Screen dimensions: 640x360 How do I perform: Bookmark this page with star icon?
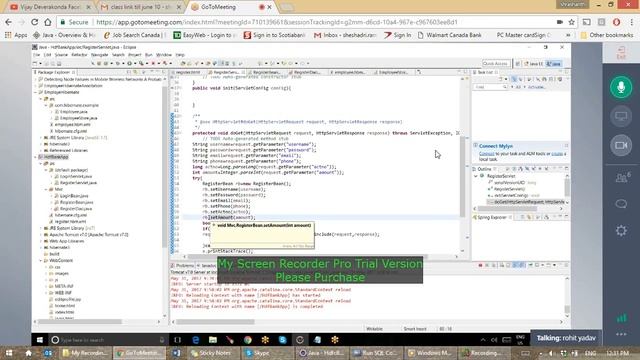pos(571,22)
